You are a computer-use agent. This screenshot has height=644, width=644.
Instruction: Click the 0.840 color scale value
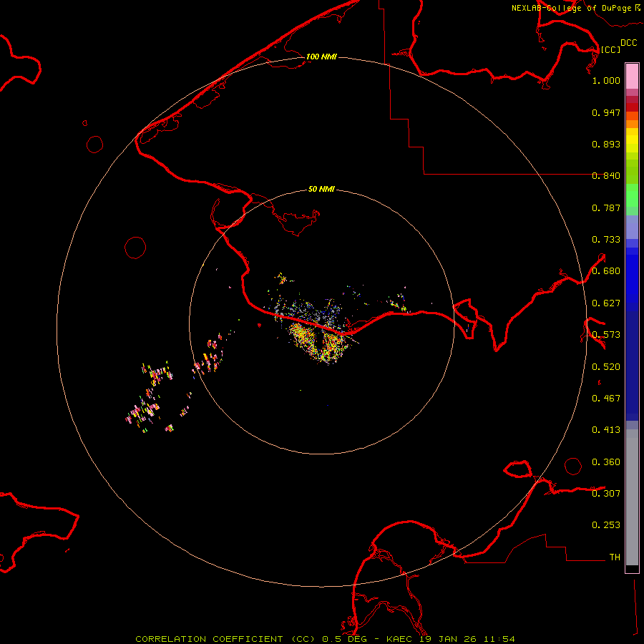[x=606, y=176]
